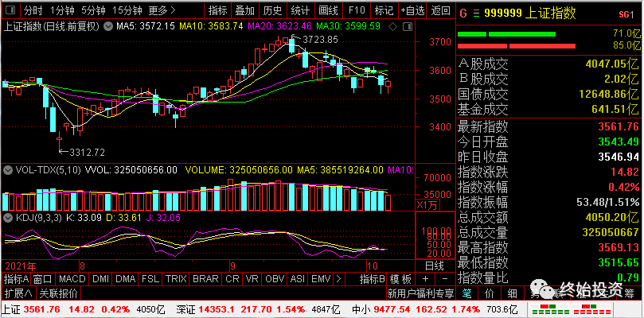Viewport: 644px width, 318px height.
Task: Open 统计 statistics button
Action: (301, 10)
